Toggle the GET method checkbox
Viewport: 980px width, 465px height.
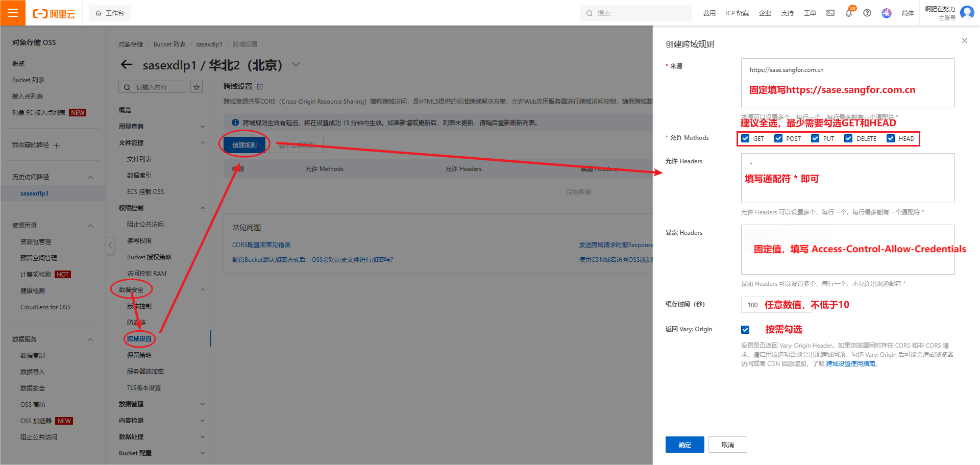745,138
